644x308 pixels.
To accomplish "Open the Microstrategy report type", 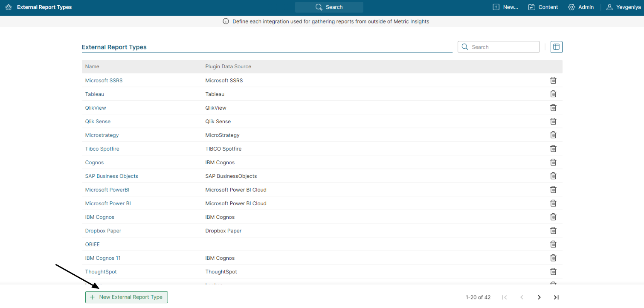I will point(102,135).
